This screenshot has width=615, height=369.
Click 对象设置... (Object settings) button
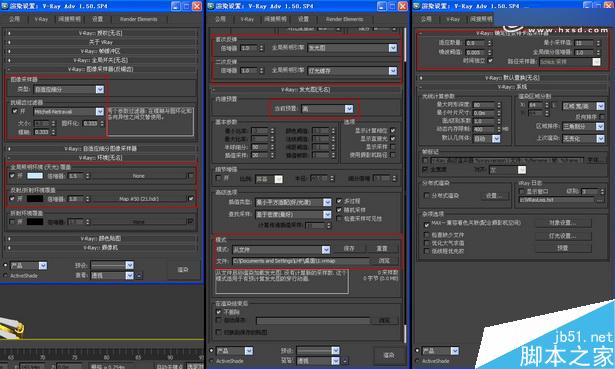(x=563, y=223)
